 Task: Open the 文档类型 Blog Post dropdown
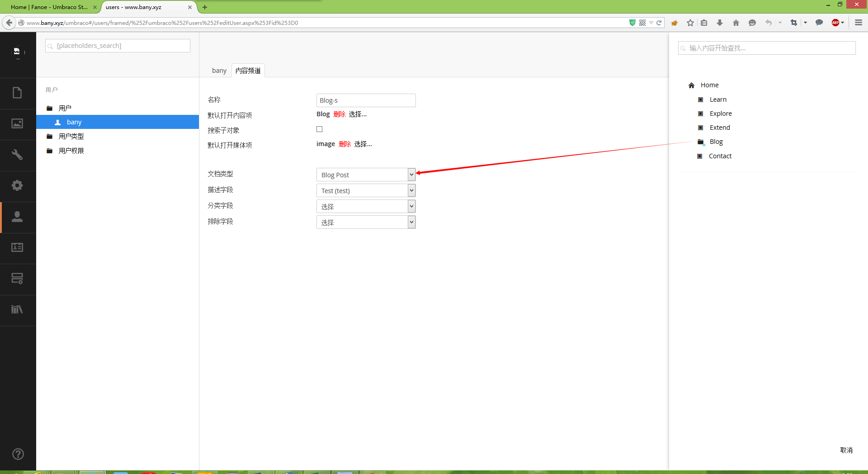(x=366, y=175)
